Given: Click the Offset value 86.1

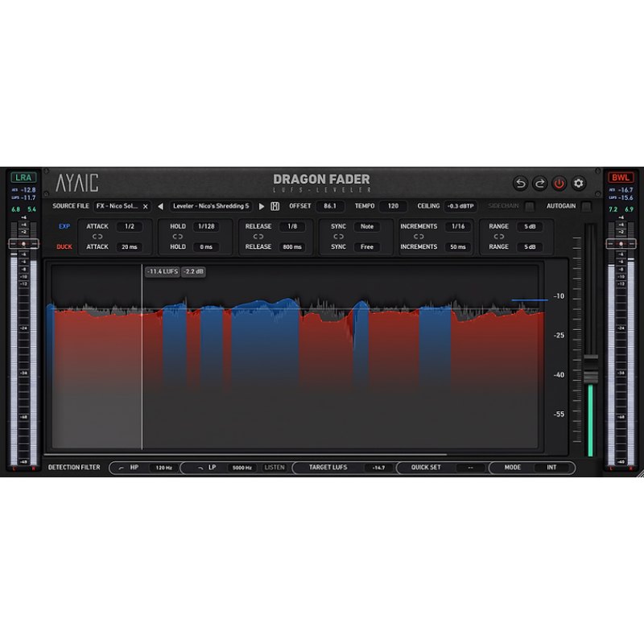Looking at the screenshot, I should coord(330,206).
